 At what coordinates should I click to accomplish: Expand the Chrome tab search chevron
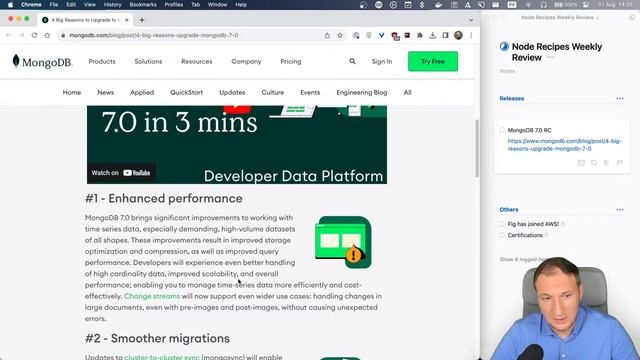point(471,20)
